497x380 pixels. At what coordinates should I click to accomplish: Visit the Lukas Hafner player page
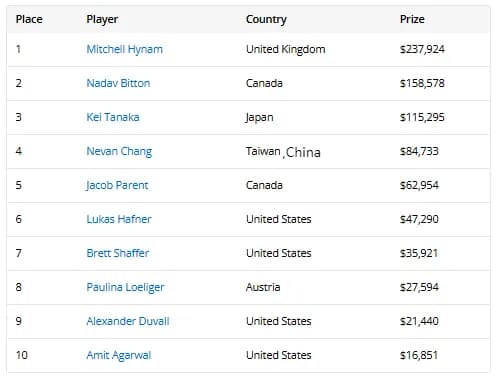(x=119, y=219)
